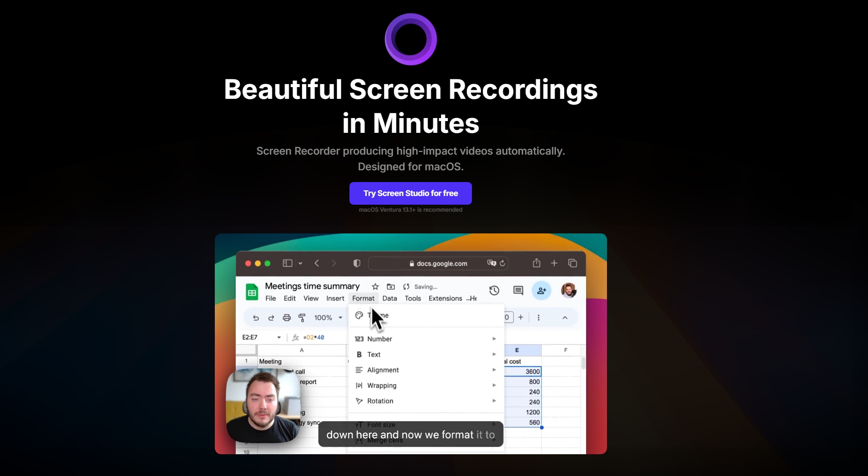This screenshot has width=868, height=476.
Task: Open the Safari sidebar toggle icon
Action: click(x=288, y=263)
